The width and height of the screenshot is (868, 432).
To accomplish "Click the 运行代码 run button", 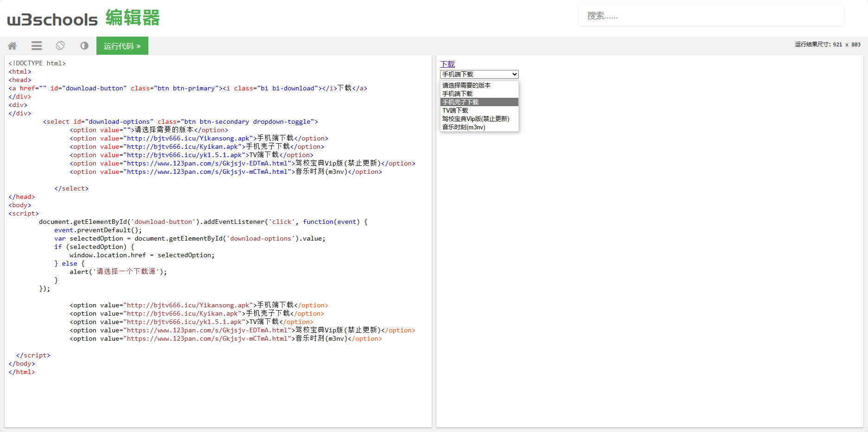I will [x=122, y=46].
